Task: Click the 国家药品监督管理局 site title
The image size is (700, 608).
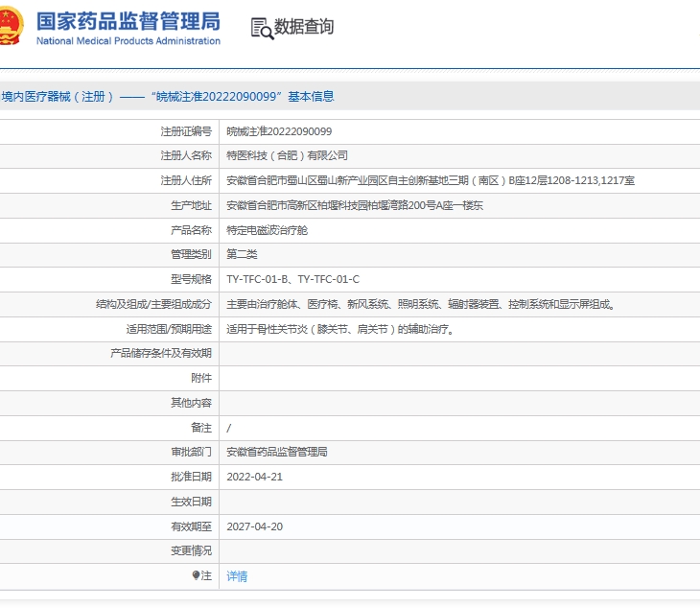Action: [128, 21]
